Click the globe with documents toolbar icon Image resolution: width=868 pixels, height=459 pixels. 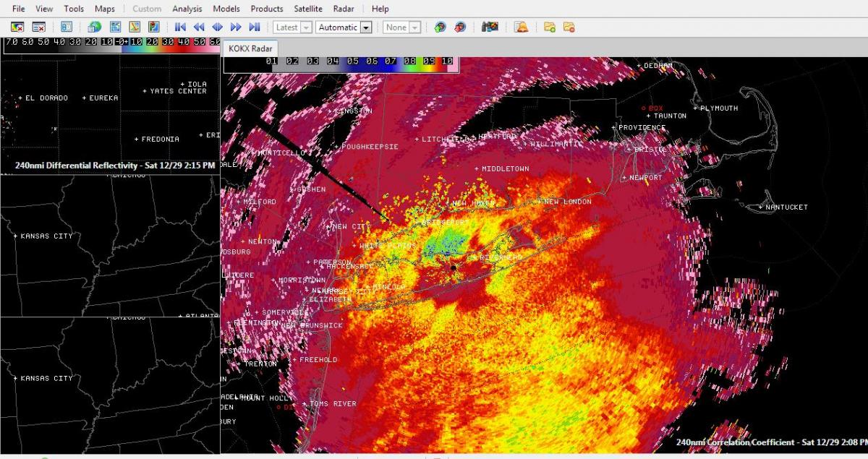95,27
